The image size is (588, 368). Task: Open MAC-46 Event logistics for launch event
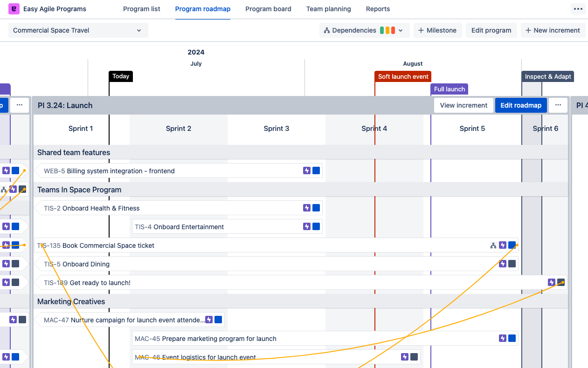(x=276, y=357)
